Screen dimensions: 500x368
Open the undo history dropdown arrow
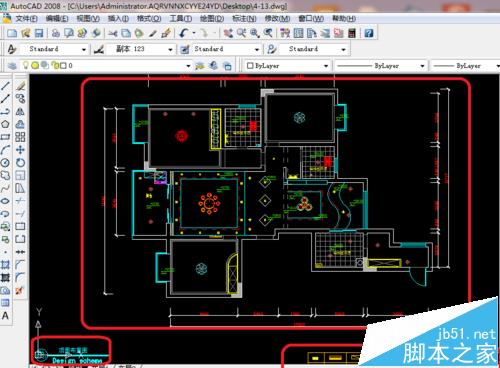coord(194,33)
